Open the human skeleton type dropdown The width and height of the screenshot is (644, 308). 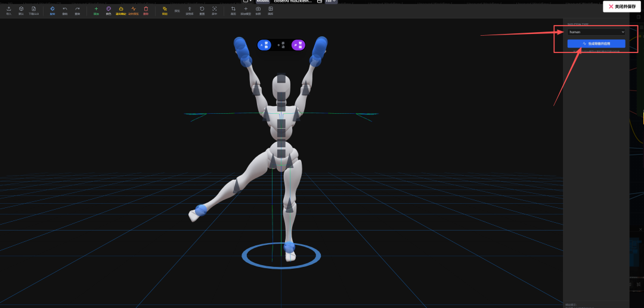click(596, 32)
